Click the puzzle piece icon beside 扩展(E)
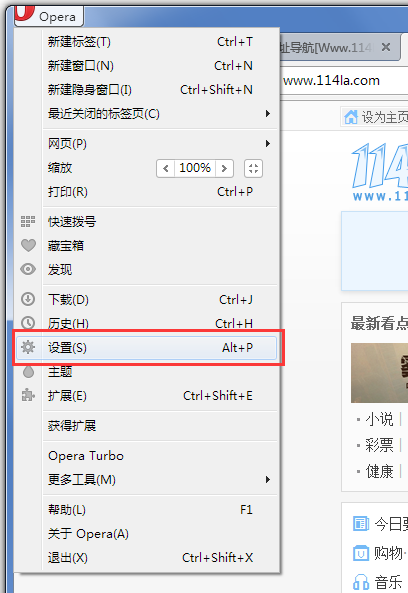 pos(28,395)
